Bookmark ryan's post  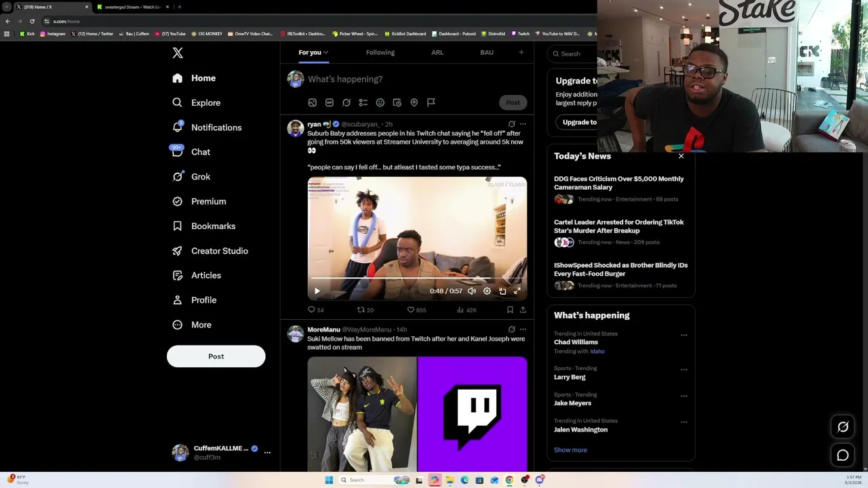coord(510,310)
